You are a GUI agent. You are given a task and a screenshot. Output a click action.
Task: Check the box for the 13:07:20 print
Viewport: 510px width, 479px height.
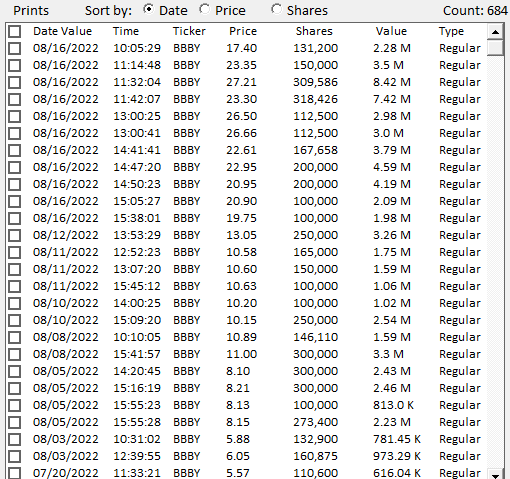[x=15, y=269]
